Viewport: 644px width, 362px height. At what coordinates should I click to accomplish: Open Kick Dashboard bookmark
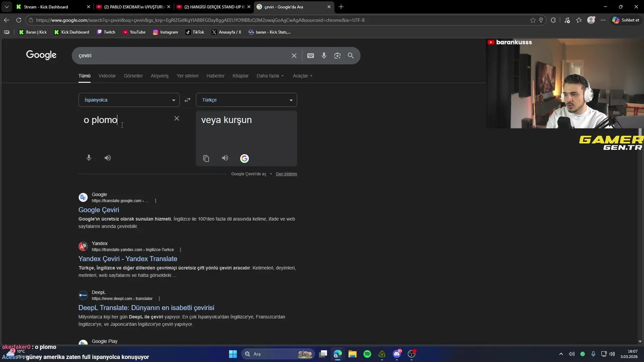pyautogui.click(x=71, y=32)
